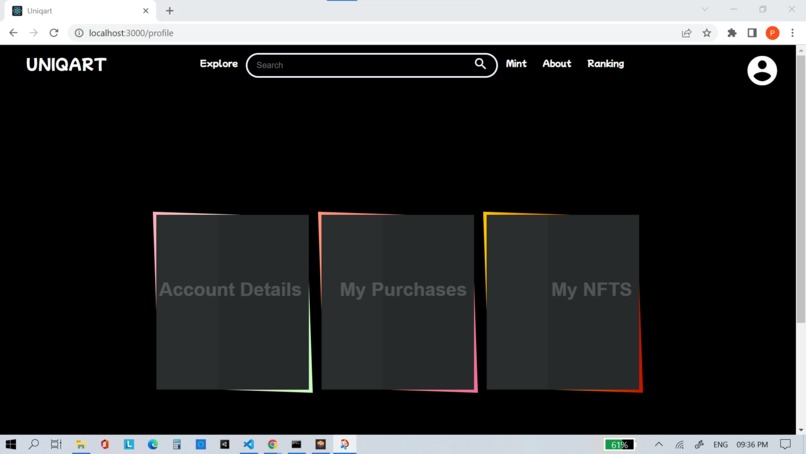Go back in browser history

point(13,33)
